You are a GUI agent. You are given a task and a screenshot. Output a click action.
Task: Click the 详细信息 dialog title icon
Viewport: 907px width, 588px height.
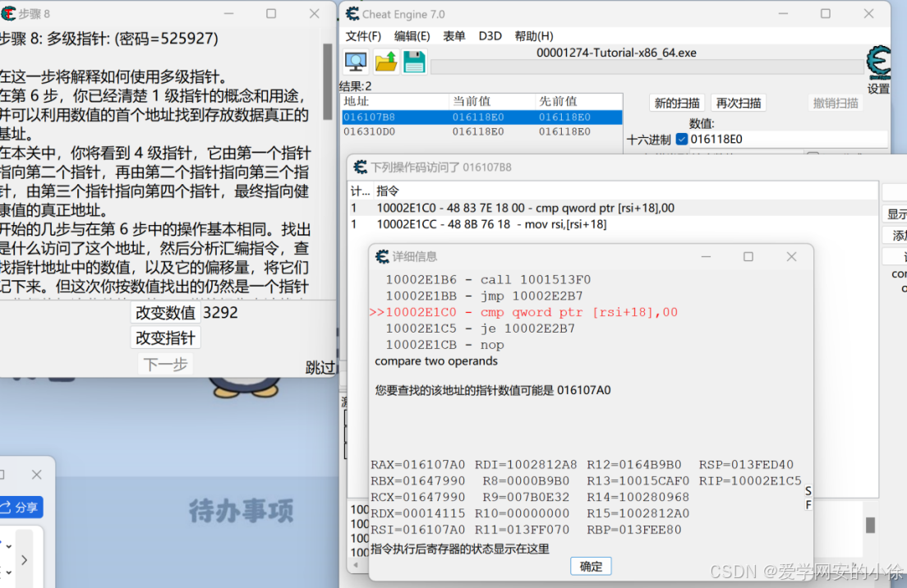point(382,256)
